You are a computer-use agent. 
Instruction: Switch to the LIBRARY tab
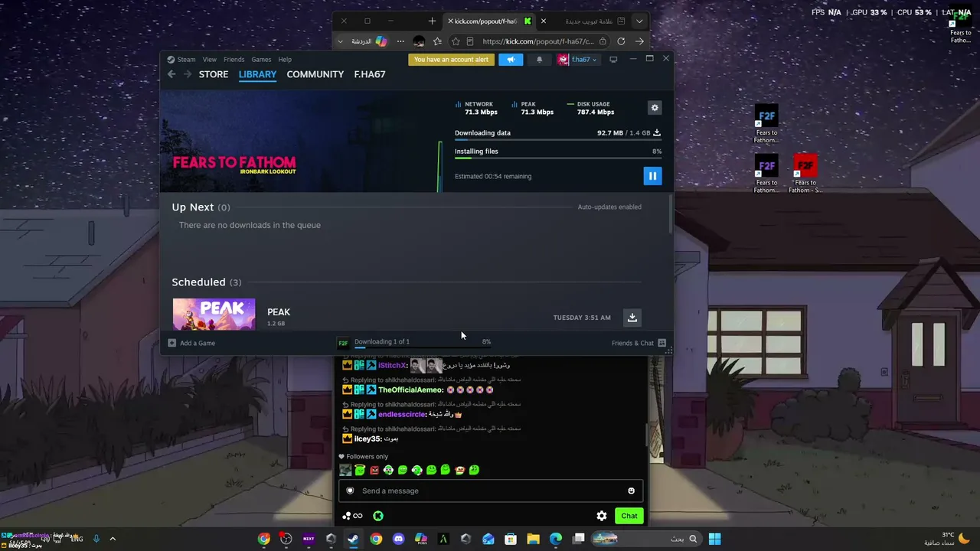(x=257, y=74)
